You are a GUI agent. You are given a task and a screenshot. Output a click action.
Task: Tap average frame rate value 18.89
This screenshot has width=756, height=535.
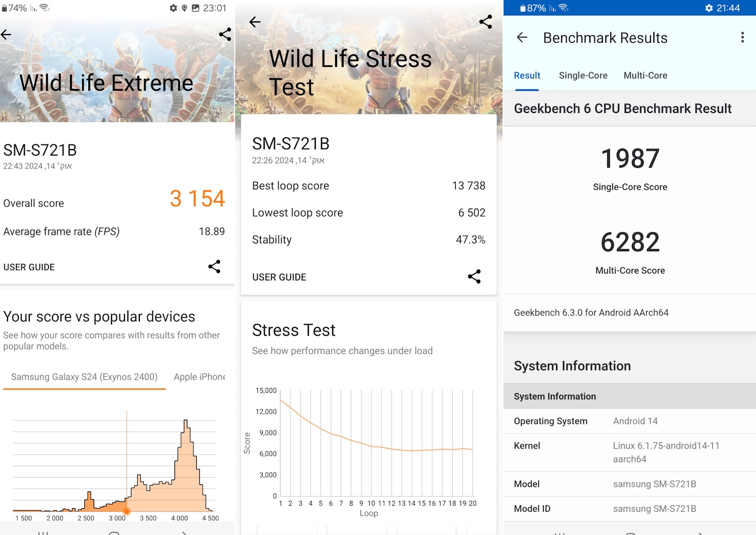click(212, 231)
